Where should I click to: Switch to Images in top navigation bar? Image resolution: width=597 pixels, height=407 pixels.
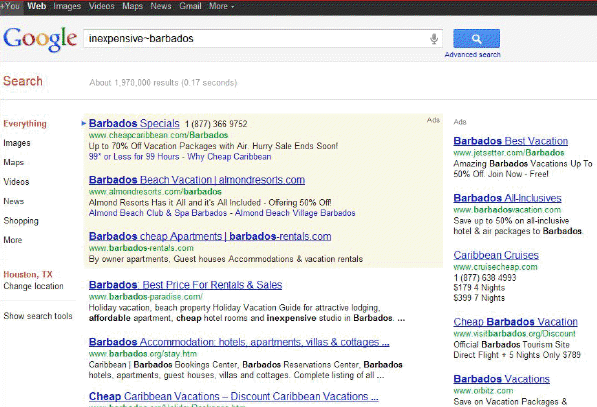[x=67, y=6]
